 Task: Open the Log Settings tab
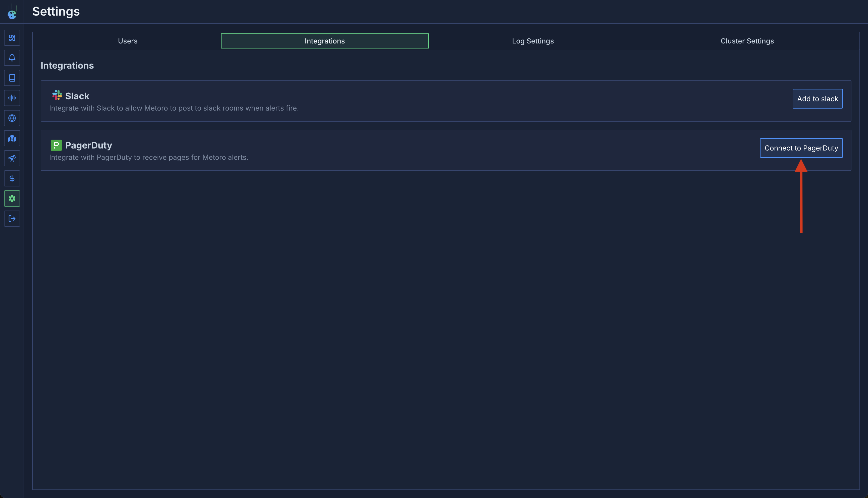tap(532, 41)
